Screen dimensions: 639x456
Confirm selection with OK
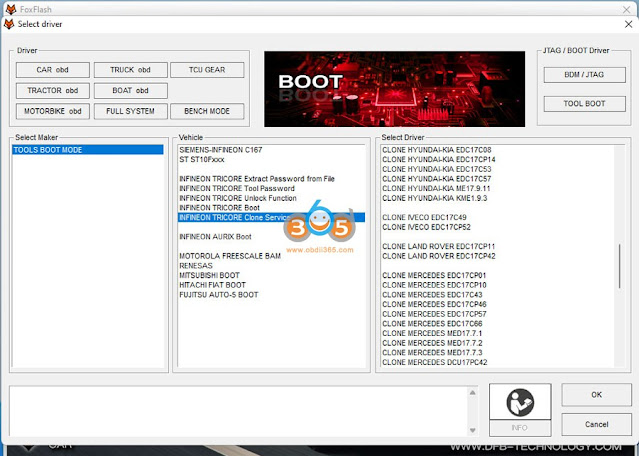click(x=597, y=394)
